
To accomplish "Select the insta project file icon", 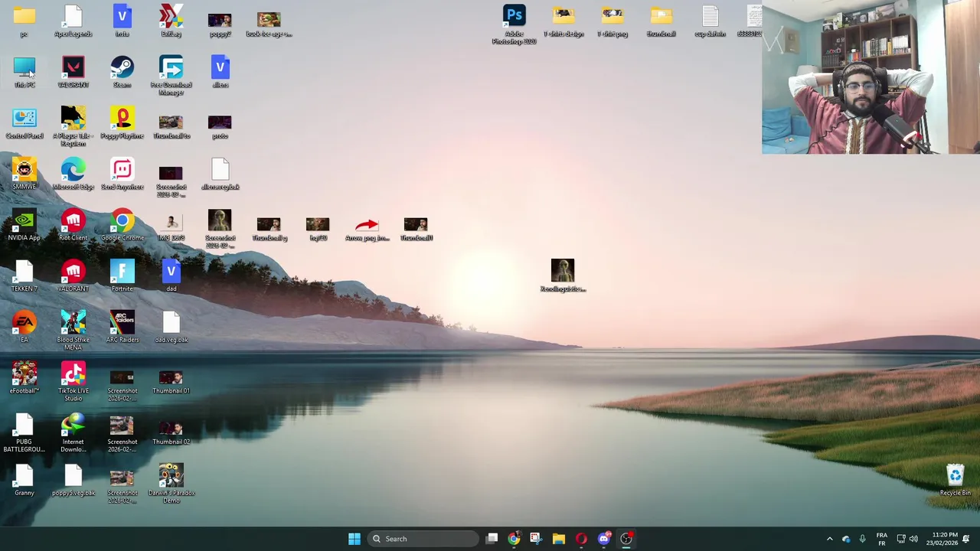I will 122,21.
